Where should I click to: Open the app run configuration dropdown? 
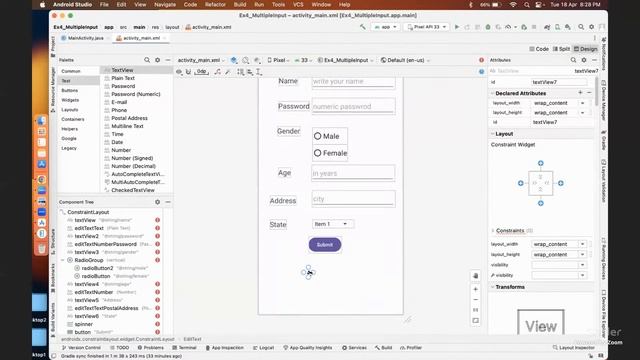point(385,27)
